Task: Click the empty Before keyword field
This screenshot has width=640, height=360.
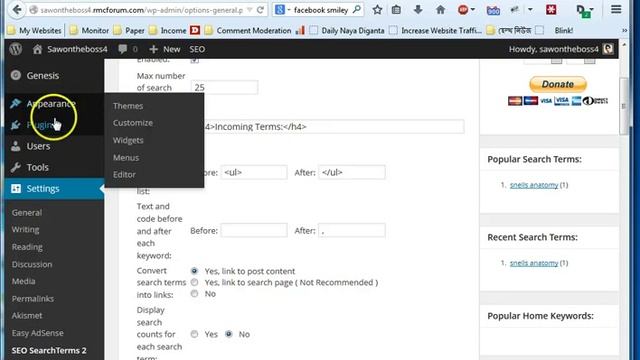Action: click(254, 230)
